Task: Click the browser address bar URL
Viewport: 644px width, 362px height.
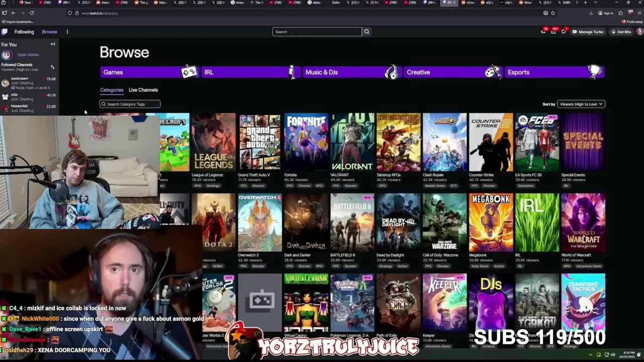Action: pyautogui.click(x=100, y=13)
